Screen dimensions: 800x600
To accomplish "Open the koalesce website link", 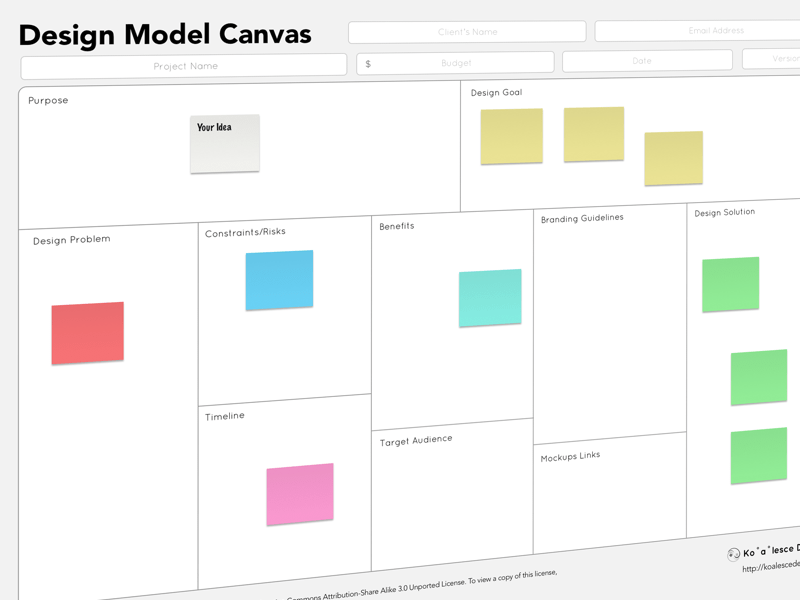I will point(771,566).
